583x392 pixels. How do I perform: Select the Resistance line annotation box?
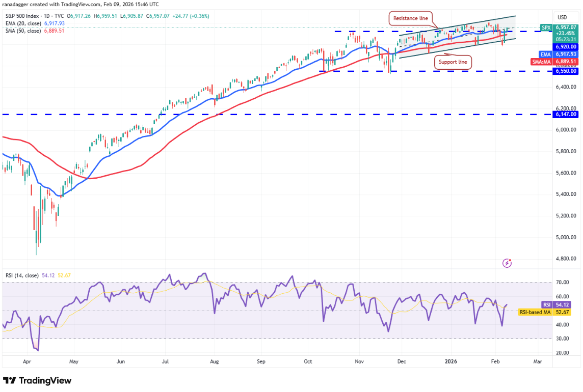coord(411,19)
